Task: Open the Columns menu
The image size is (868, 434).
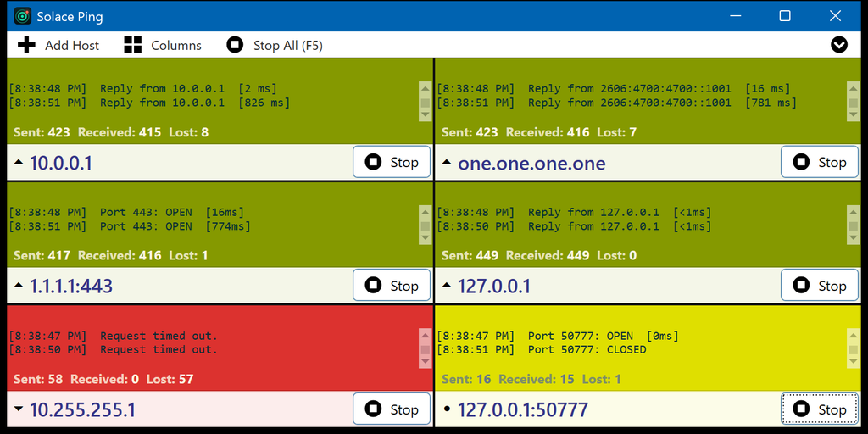Action: 176,46
